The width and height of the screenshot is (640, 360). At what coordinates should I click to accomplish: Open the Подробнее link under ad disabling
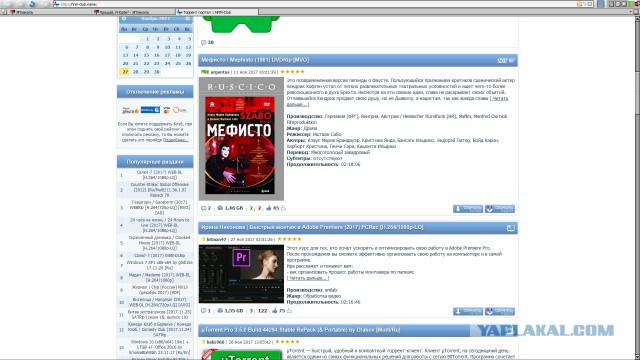176,140
